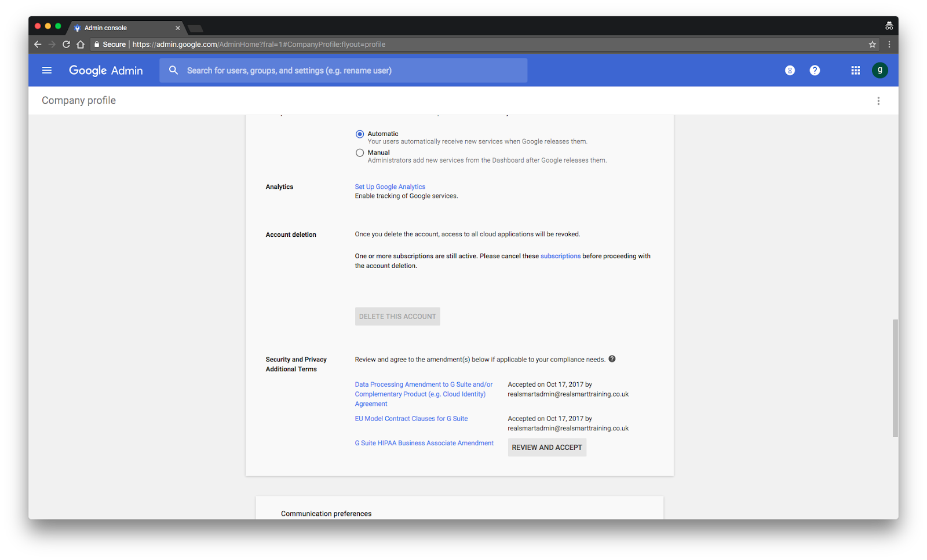Go forward in browser history
The image size is (927, 560).
(x=52, y=45)
